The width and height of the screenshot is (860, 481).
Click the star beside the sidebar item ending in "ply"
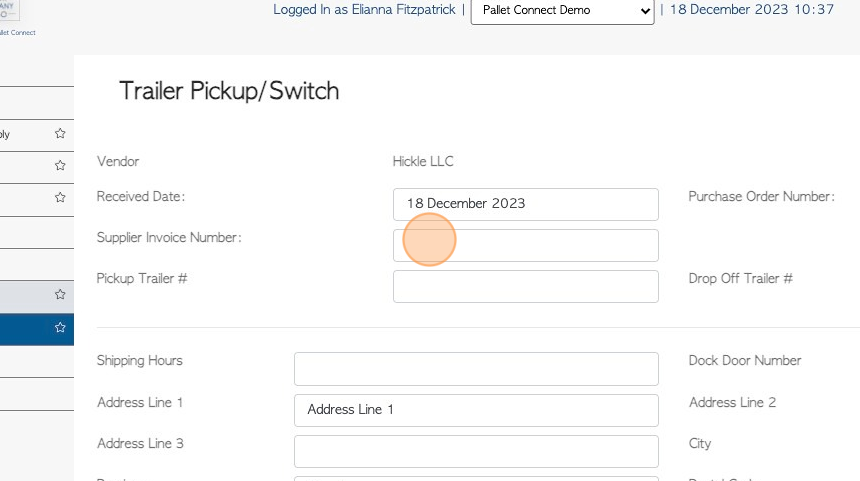click(60, 133)
